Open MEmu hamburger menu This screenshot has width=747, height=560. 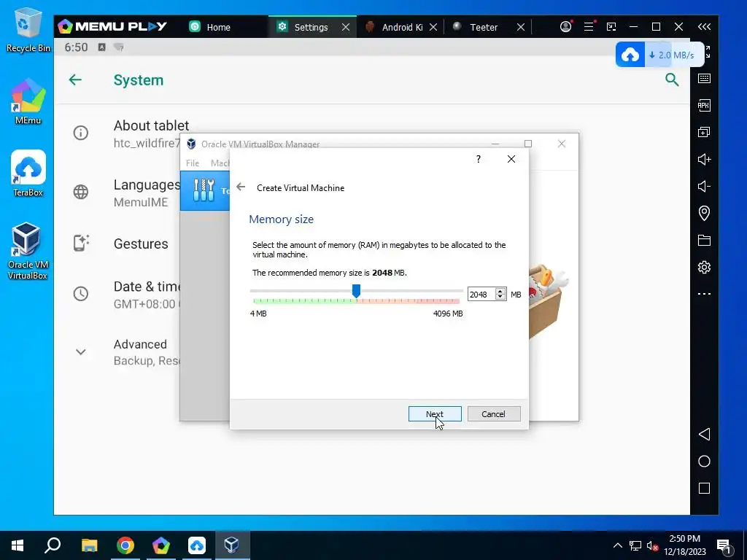pyautogui.click(x=589, y=27)
